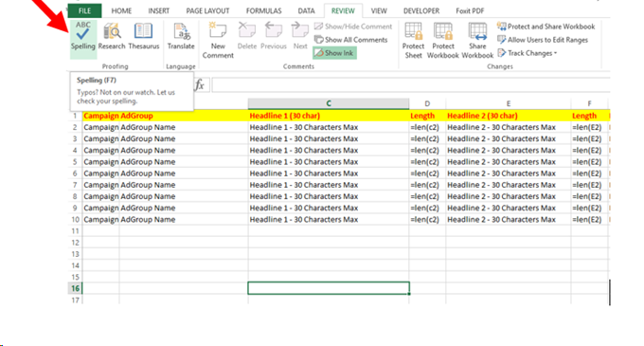The image size is (644, 346).
Task: Click the Insert Function fx icon
Action: 200,85
